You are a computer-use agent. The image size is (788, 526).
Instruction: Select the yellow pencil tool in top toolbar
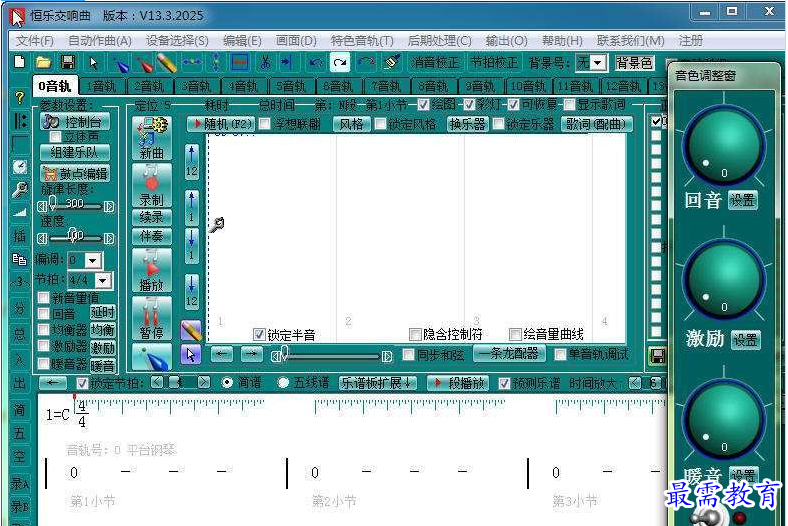coord(166,63)
